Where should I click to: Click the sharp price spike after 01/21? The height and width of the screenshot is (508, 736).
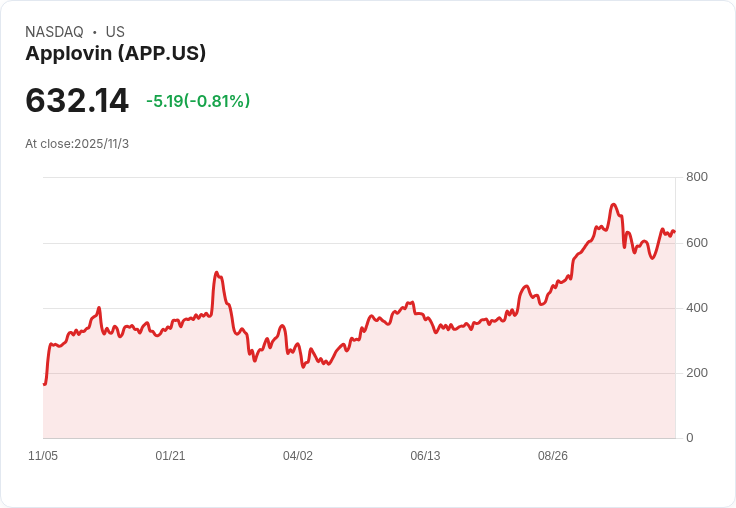pos(216,272)
